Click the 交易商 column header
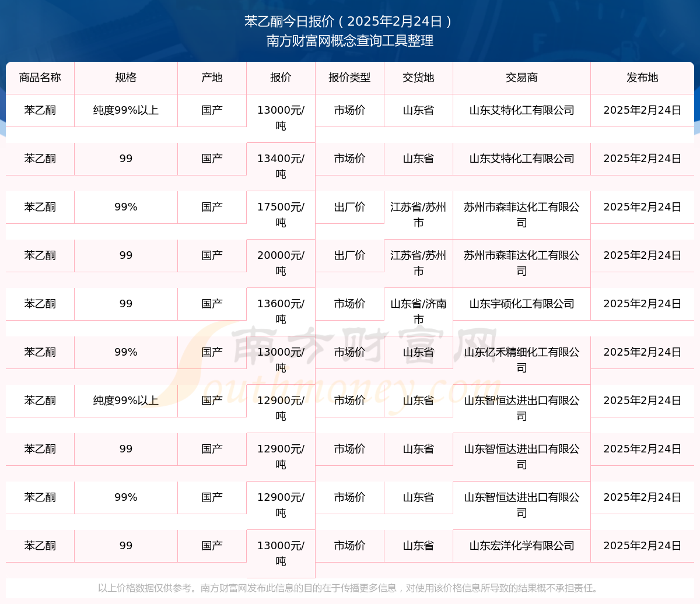700x604 pixels. coord(521,78)
